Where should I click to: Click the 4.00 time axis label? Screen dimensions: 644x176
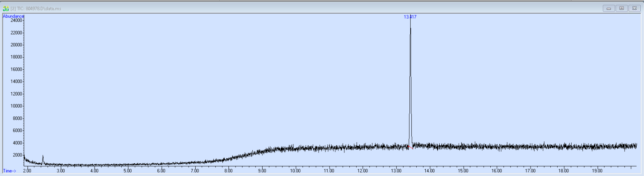(94, 170)
